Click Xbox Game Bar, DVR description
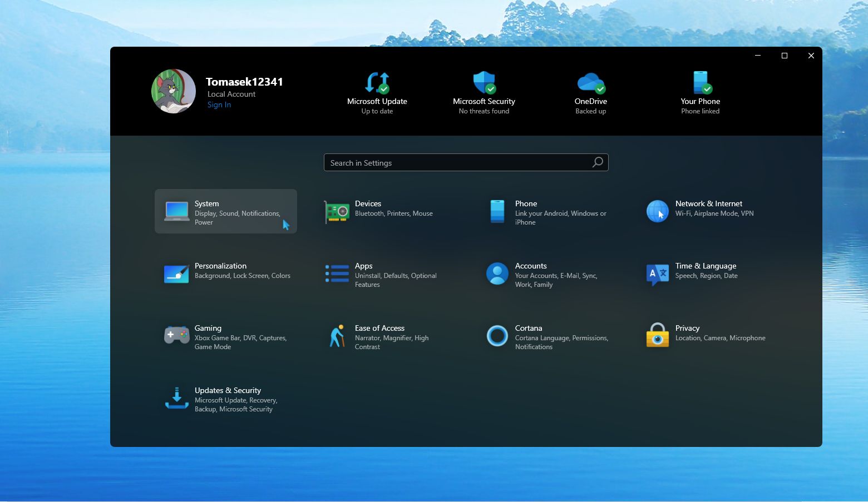This screenshot has height=502, width=868. (241, 342)
